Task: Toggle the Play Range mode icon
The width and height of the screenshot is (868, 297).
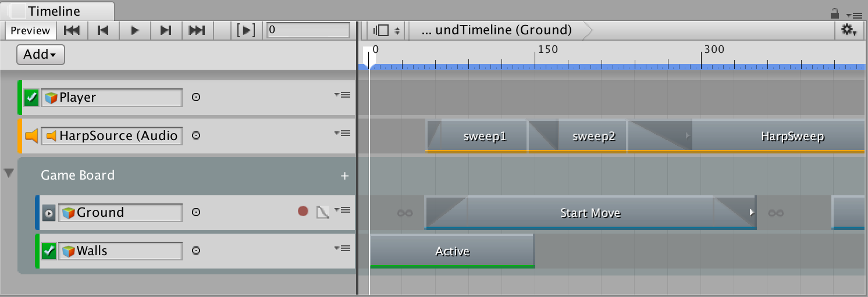Action: click(246, 30)
